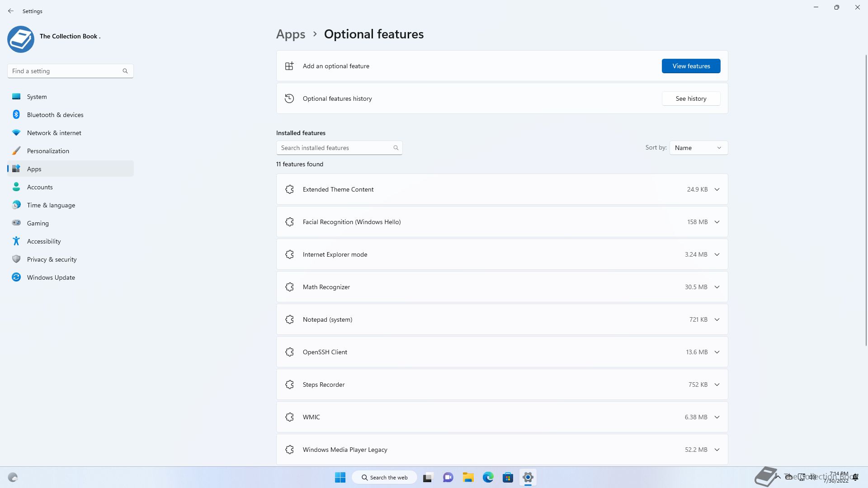Click the profile avatar picture
The width and height of the screenshot is (868, 488).
(21, 39)
